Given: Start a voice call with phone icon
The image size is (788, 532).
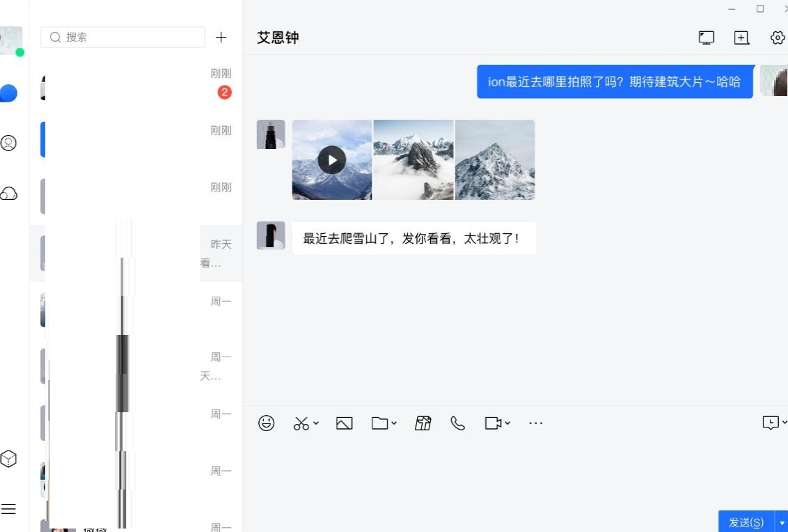Looking at the screenshot, I should pos(457,423).
